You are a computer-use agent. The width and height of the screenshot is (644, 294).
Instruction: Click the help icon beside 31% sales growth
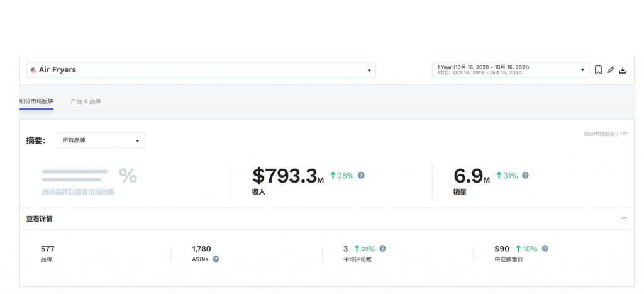[x=525, y=175]
